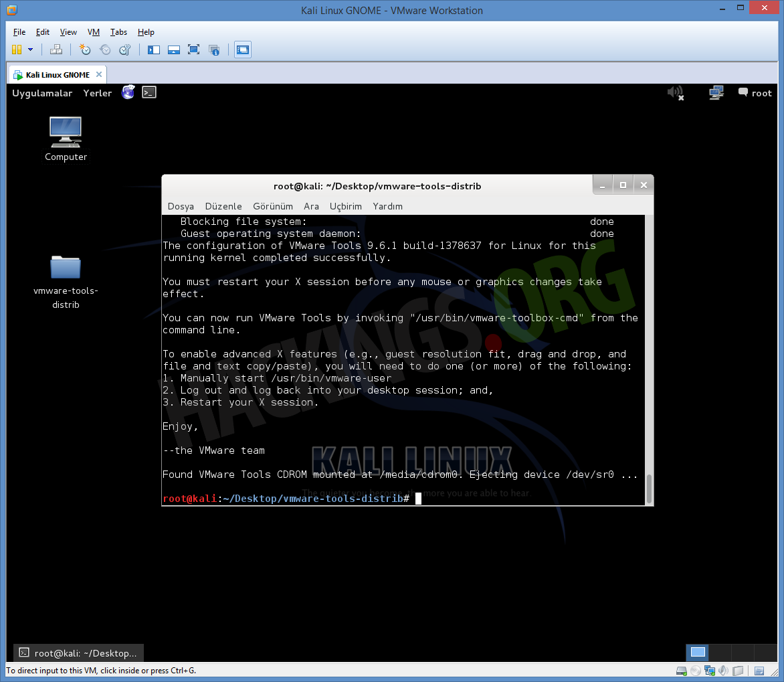Click the root@kali taskbar button in the guest
Image resolution: width=784 pixels, height=682 pixels.
(76, 653)
